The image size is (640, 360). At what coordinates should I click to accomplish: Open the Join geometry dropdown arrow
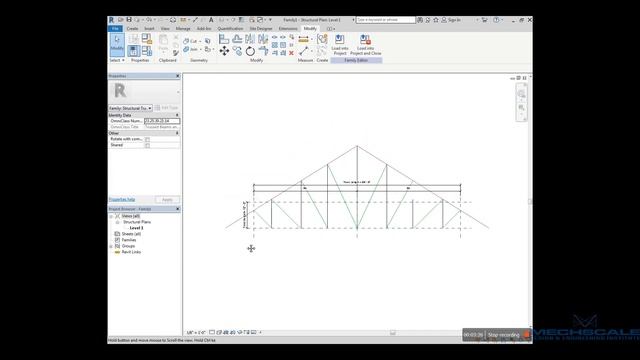[200, 49]
